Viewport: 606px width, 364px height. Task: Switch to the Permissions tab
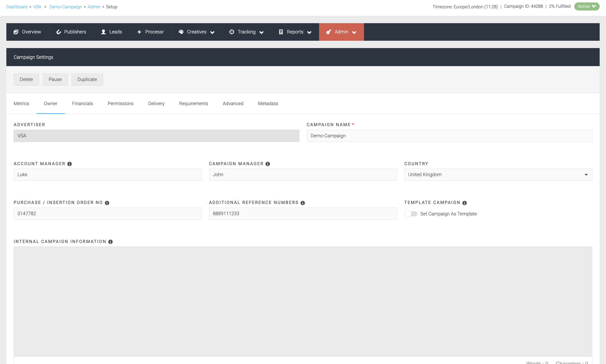point(121,103)
